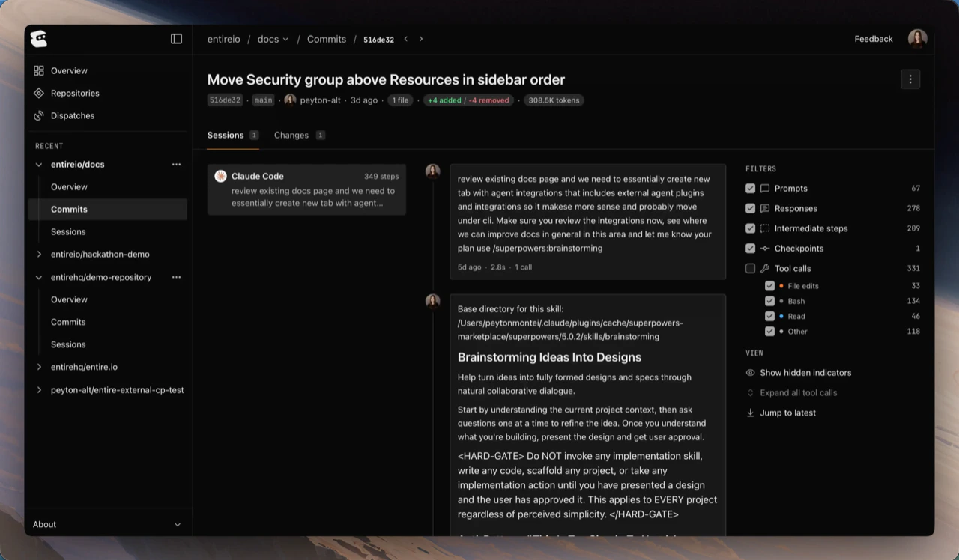Viewport: 959px width, 560px height.
Task: Toggle the sidebar collapse icon
Action: coord(176,39)
